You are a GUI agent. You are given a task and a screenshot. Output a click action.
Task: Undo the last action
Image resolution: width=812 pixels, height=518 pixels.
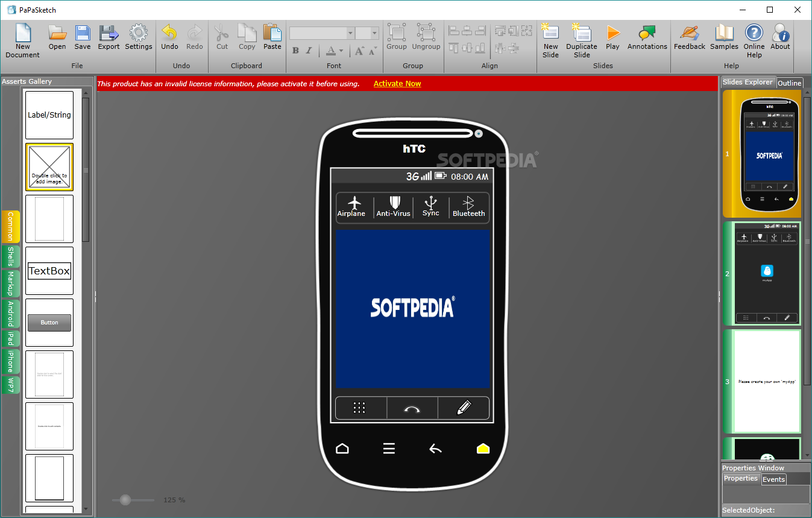click(x=169, y=37)
